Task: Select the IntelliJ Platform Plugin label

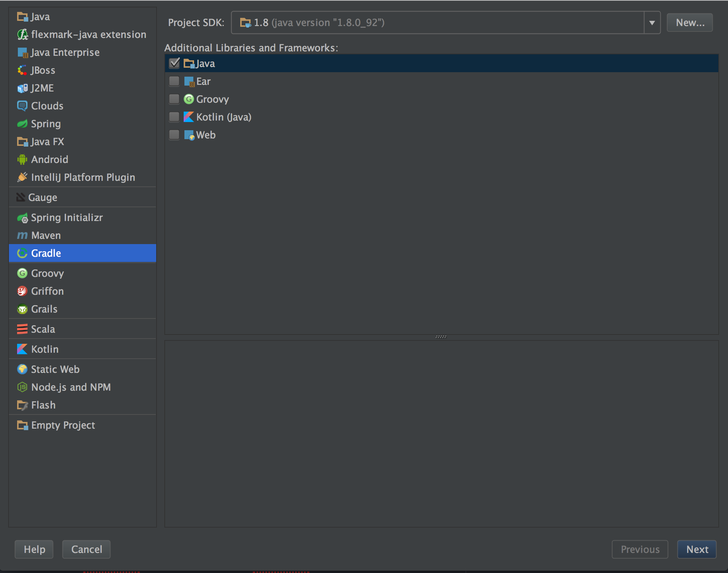Action: point(83,177)
